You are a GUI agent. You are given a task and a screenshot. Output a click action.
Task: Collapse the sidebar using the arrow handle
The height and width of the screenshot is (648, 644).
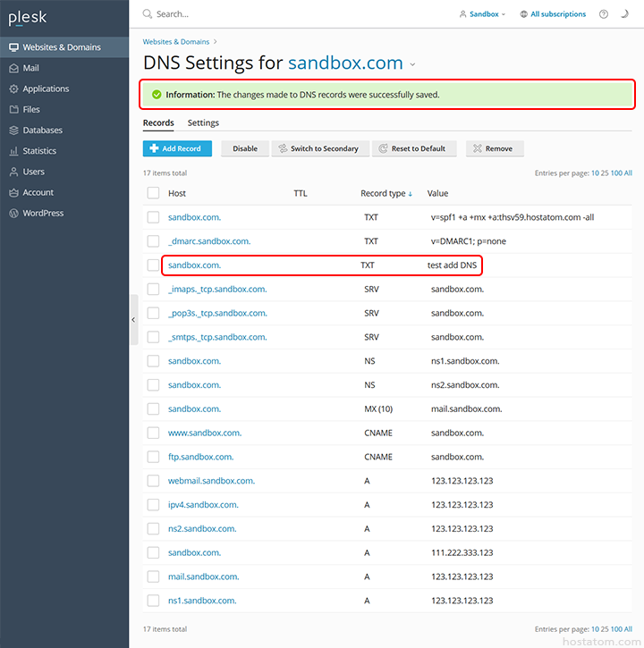[133, 319]
